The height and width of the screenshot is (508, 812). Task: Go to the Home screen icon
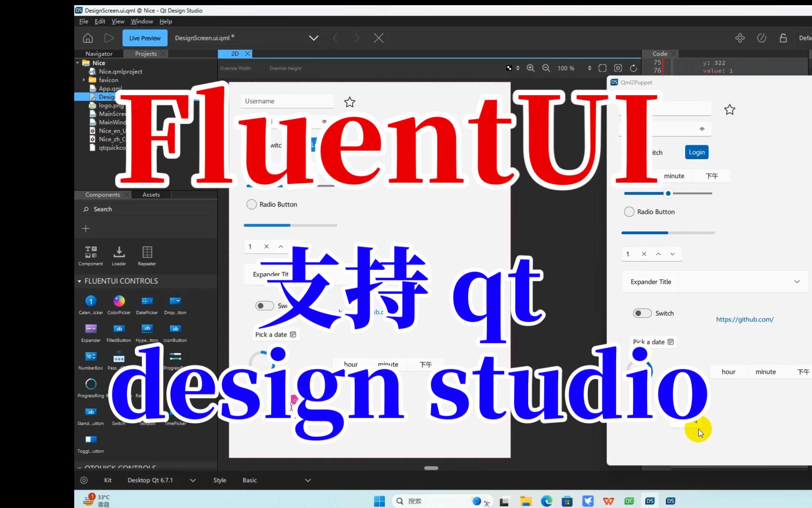tap(87, 38)
